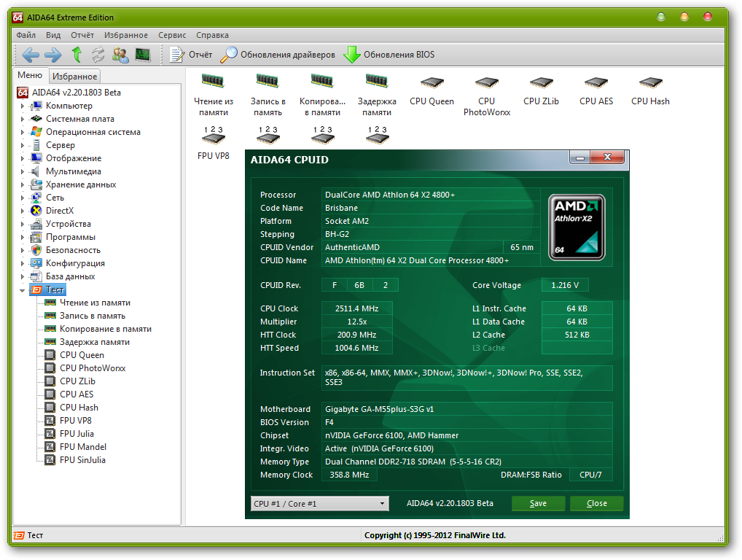The image size is (742, 560).
Task: Open the Вид menu
Action: coord(53,35)
